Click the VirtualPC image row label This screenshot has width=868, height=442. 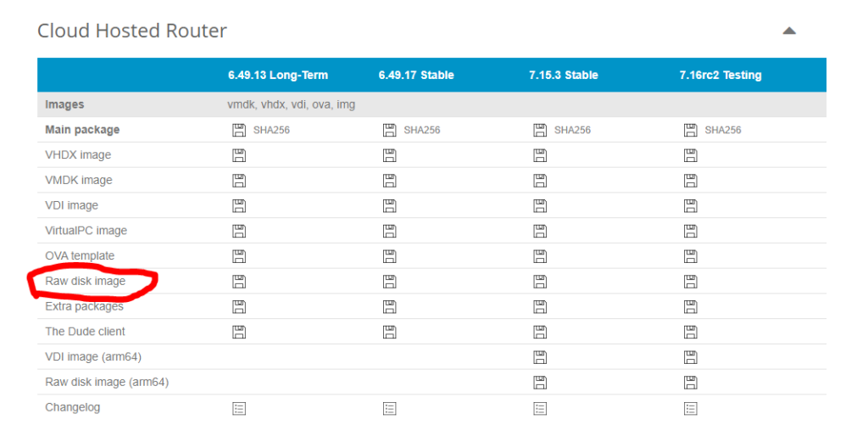click(x=86, y=231)
